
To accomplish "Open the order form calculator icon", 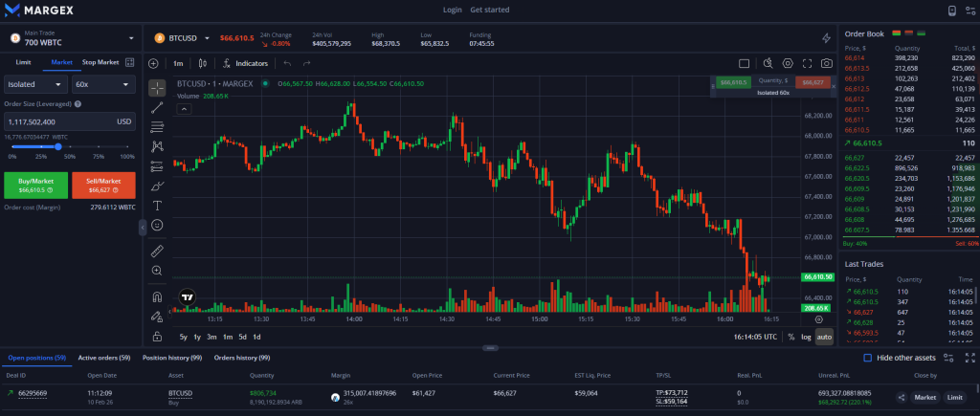I will (129, 62).
